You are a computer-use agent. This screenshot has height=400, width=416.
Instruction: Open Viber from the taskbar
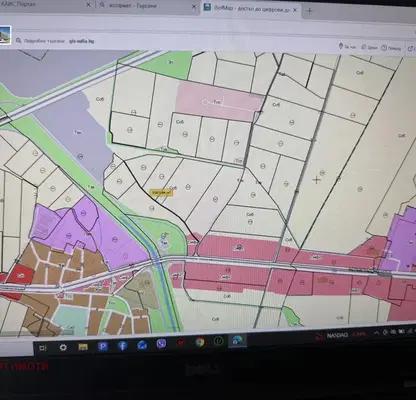[x=161, y=344]
